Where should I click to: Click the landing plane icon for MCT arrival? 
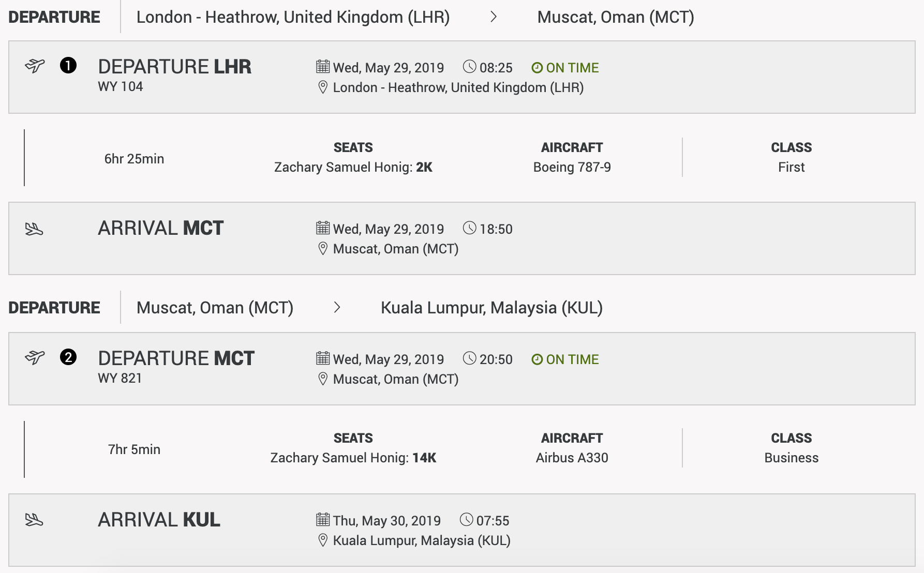click(x=34, y=229)
